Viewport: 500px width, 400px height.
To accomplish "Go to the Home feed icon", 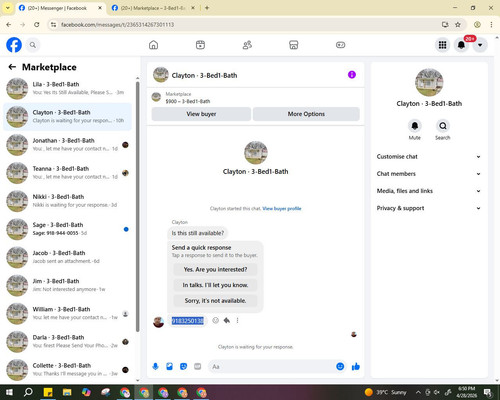I will coord(153,45).
